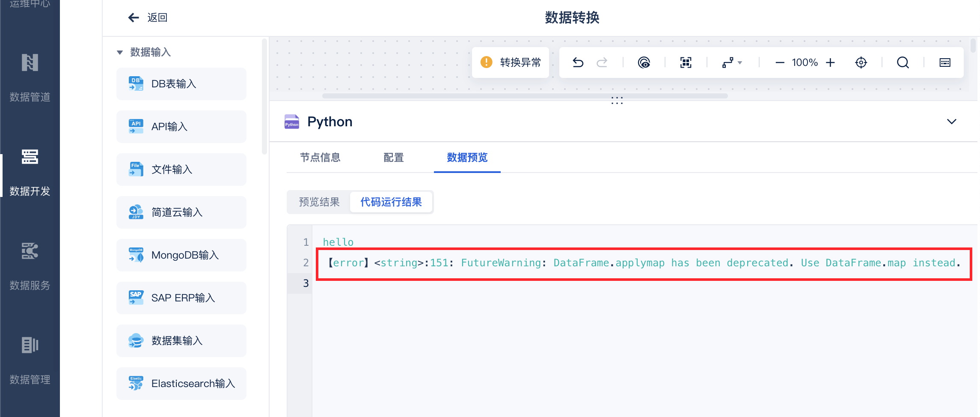Switch to 预览结果 view
The width and height of the screenshot is (980, 417).
click(x=319, y=202)
